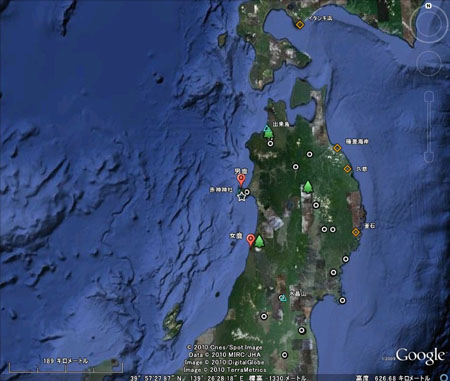
Task: Click the red pin marker labeled 女鹿
Action: (x=250, y=240)
